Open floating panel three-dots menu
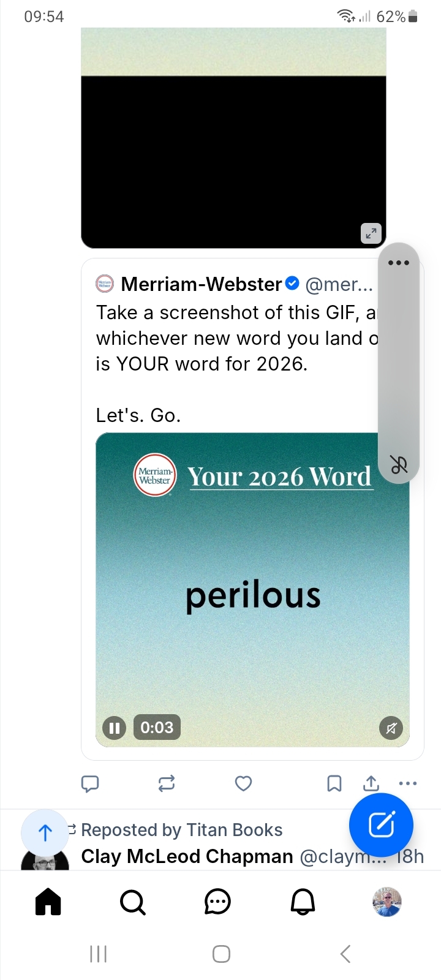Image resolution: width=441 pixels, height=980 pixels. point(399,263)
